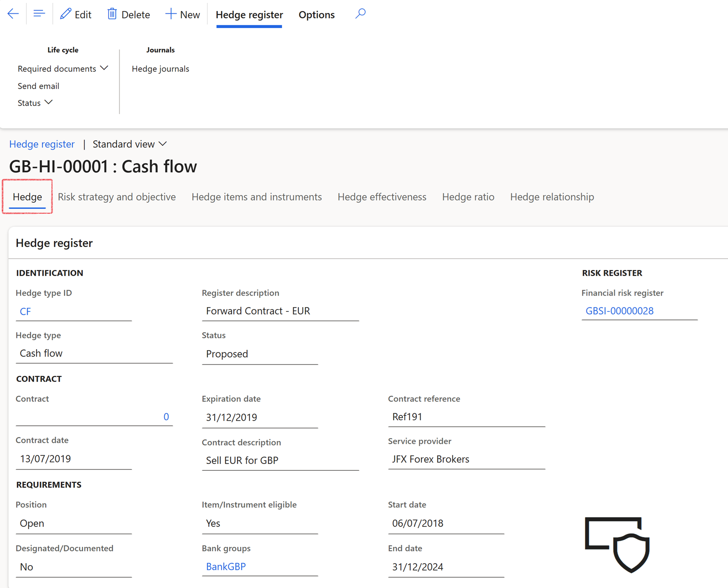This screenshot has height=588, width=728.
Task: Click the shield record image
Action: coord(617,544)
